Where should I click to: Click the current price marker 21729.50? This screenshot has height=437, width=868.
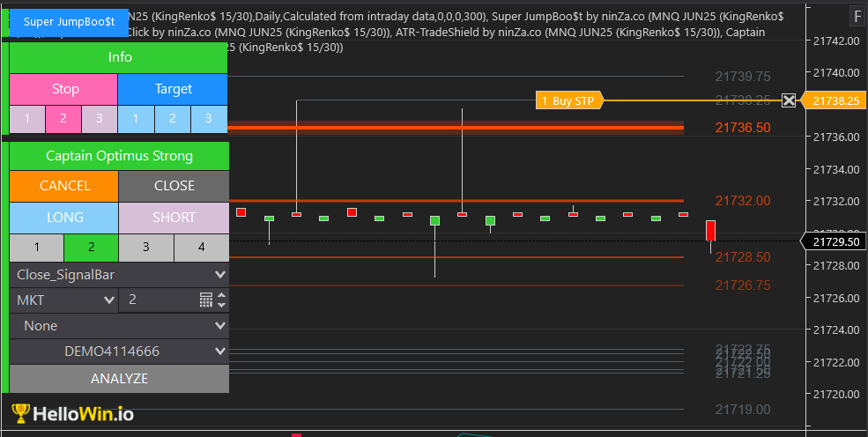point(833,241)
